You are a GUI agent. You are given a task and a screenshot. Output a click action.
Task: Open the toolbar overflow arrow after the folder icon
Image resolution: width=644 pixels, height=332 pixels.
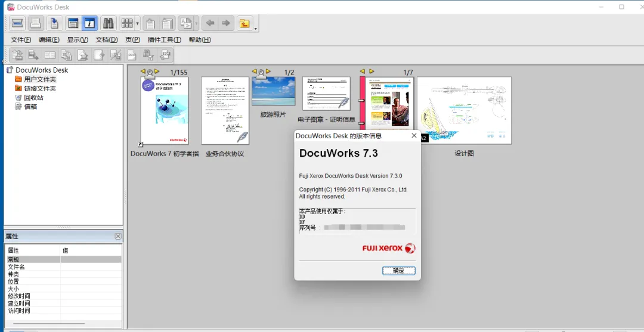tap(255, 29)
